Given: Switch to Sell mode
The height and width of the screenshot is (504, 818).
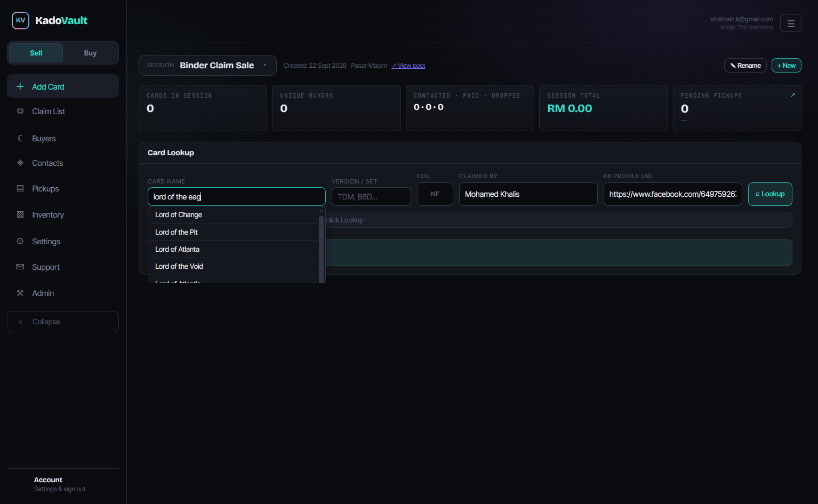Looking at the screenshot, I should tap(36, 53).
